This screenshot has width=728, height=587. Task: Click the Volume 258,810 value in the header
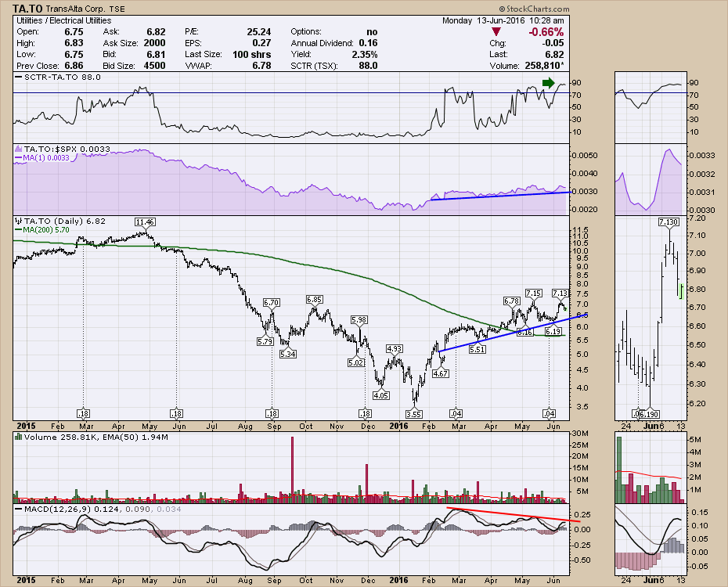tap(544, 66)
